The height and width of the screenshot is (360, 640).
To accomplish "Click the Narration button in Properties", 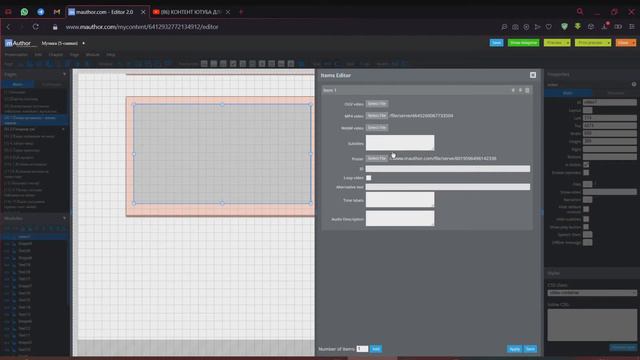I will click(587, 200).
